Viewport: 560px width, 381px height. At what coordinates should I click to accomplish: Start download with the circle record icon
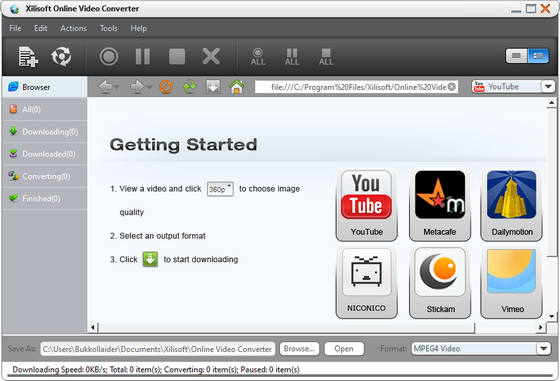pos(109,56)
